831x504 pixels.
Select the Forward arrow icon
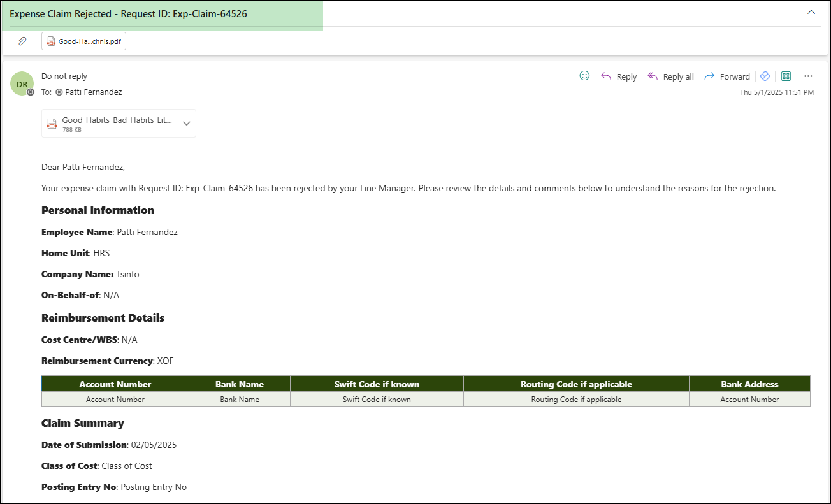709,76
